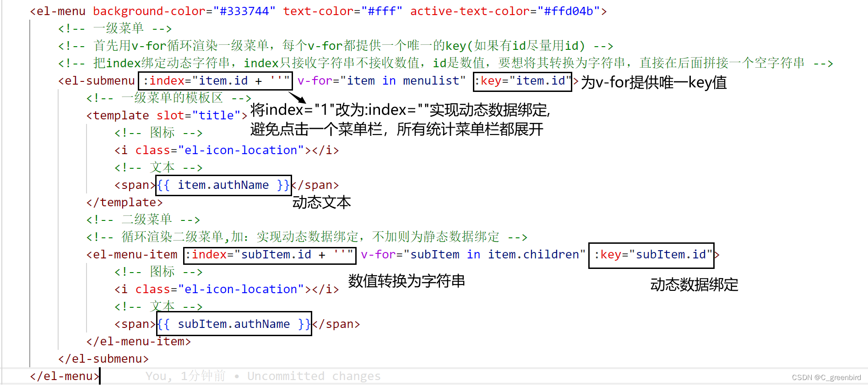Click the text-color="#fff" attribute
Viewport: 868px width, 386px height.
[x=342, y=11]
